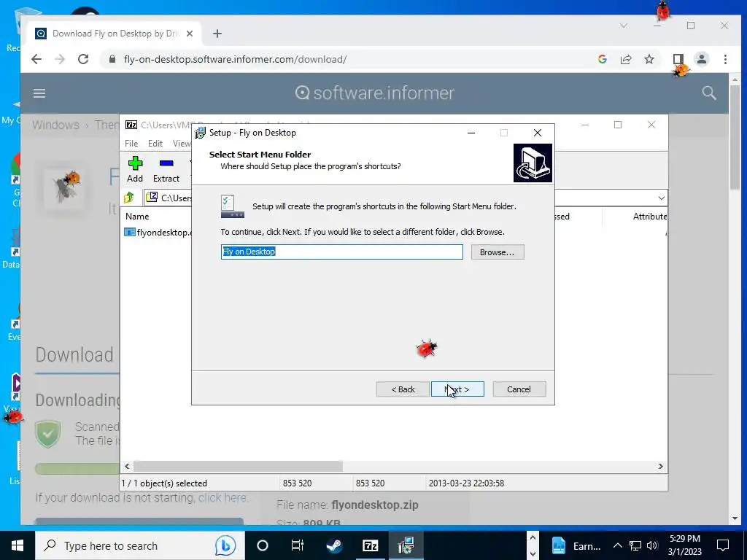Share this page from address bar
Viewport: 747px width, 560px height.
coord(625,59)
